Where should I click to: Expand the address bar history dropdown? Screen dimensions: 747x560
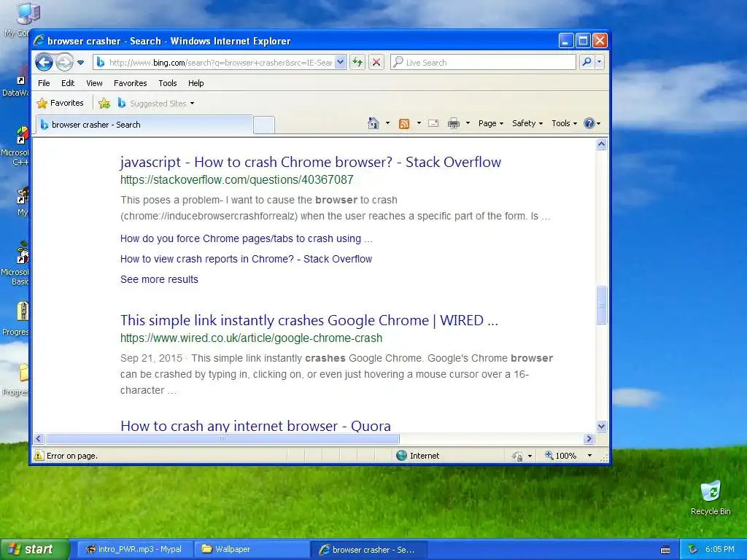pyautogui.click(x=340, y=63)
